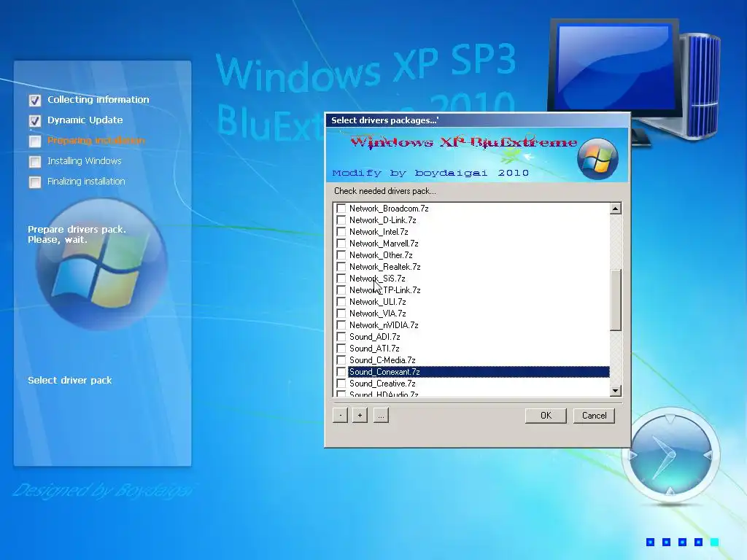
Task: Open the browse button labeled three dots
Action: tap(381, 415)
